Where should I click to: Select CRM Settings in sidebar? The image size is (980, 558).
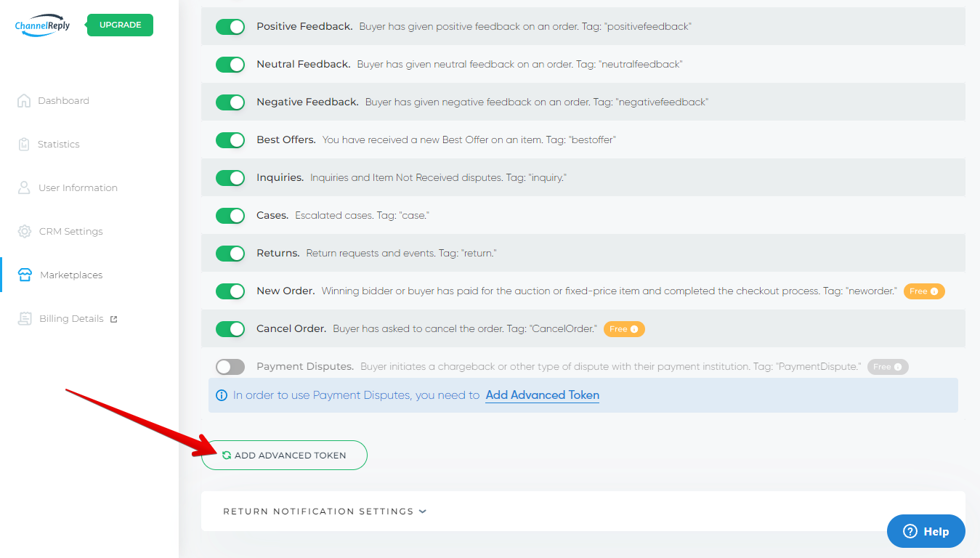[x=70, y=231]
